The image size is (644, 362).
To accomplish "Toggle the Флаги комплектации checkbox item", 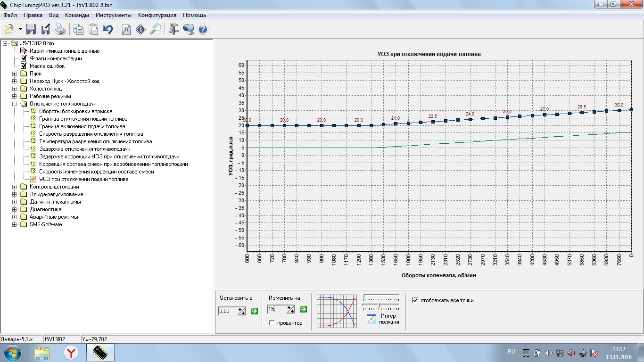I will [x=24, y=58].
